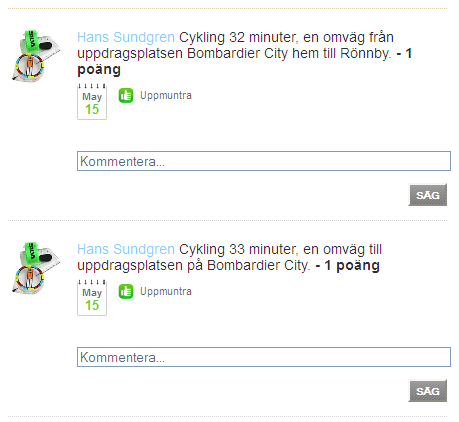Focus the Kommentera field below the Rönnby post
Screen dimensions: 459x422
coord(264,161)
